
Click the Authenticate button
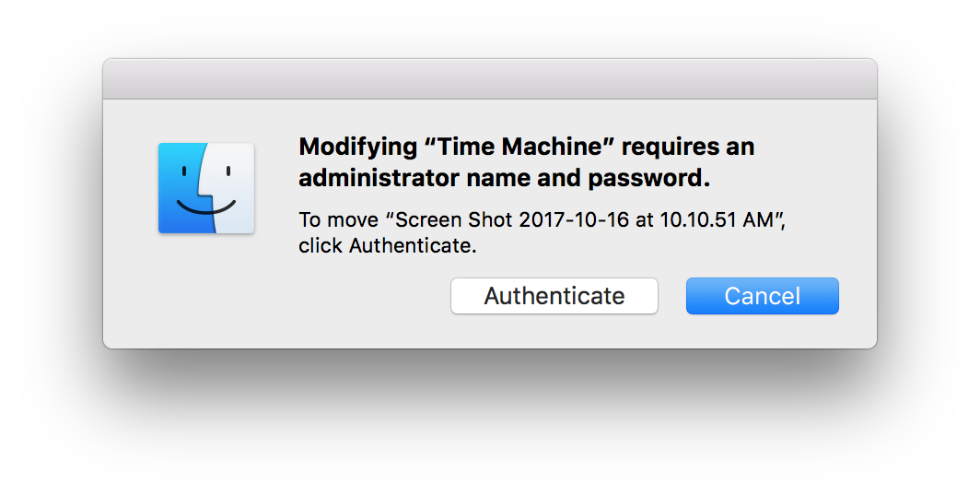554,296
